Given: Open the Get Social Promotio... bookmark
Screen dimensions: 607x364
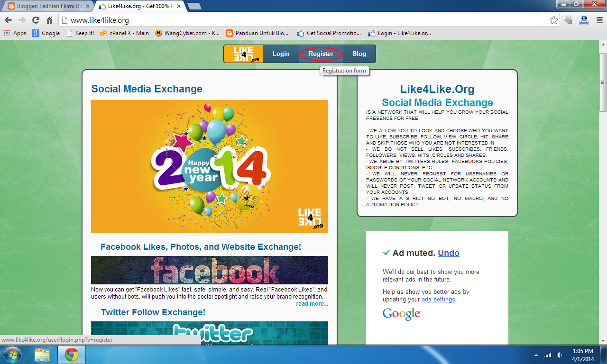Looking at the screenshot, I should (x=329, y=33).
